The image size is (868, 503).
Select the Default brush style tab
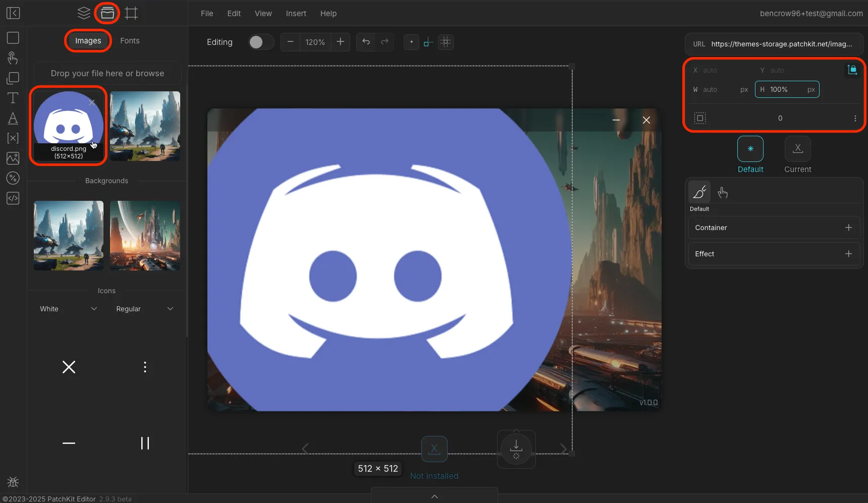click(699, 192)
